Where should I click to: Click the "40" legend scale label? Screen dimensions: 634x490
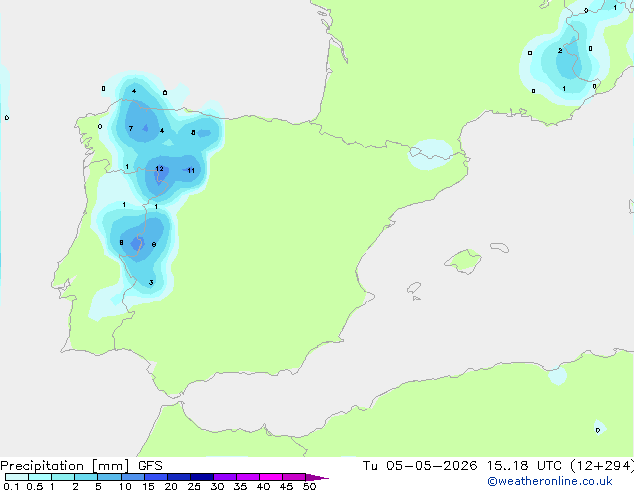click(x=263, y=486)
